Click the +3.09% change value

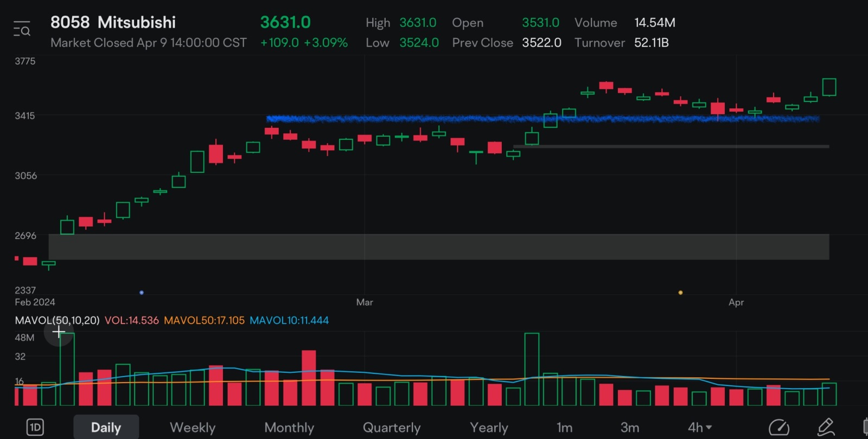[325, 43]
